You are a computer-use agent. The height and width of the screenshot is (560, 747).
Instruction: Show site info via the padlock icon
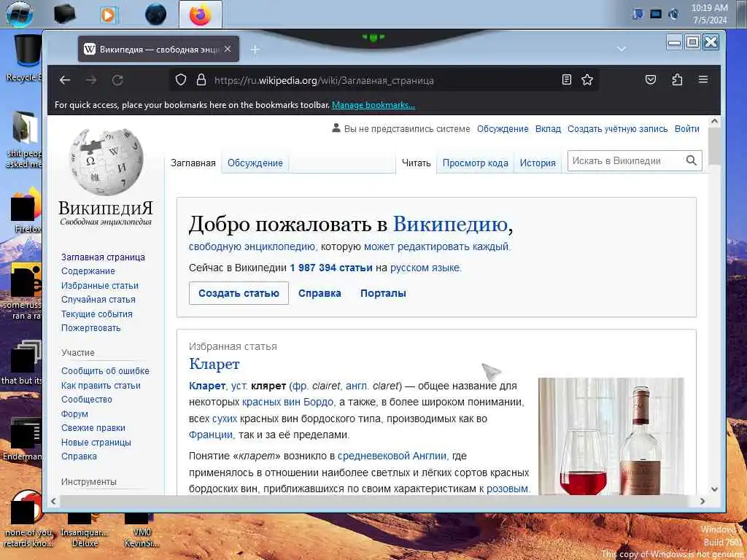click(x=201, y=79)
